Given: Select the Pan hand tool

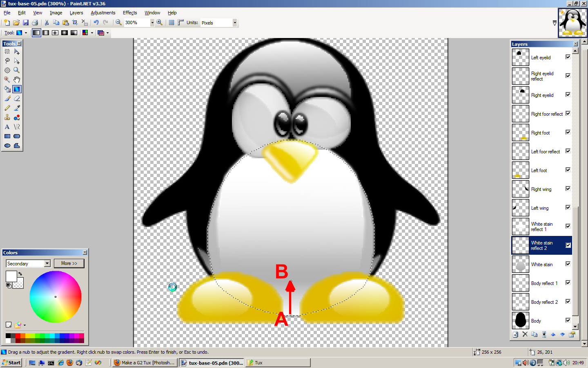Looking at the screenshot, I should click(x=17, y=80).
